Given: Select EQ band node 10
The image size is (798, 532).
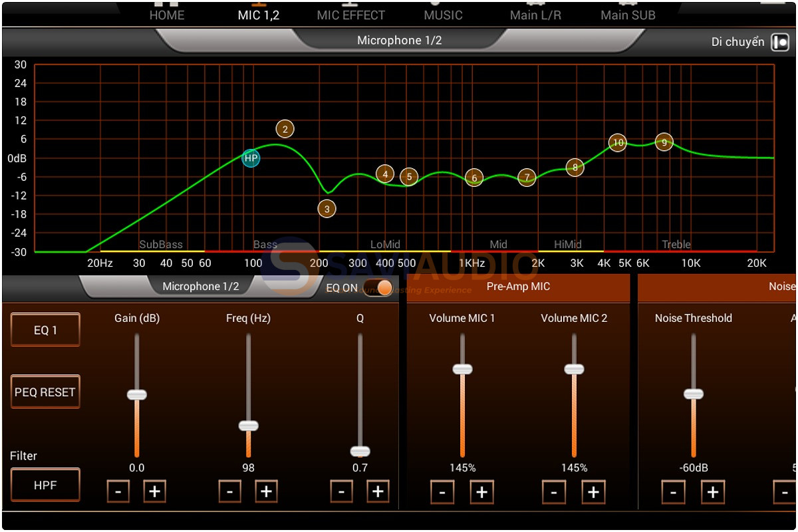Looking at the screenshot, I should [x=618, y=143].
